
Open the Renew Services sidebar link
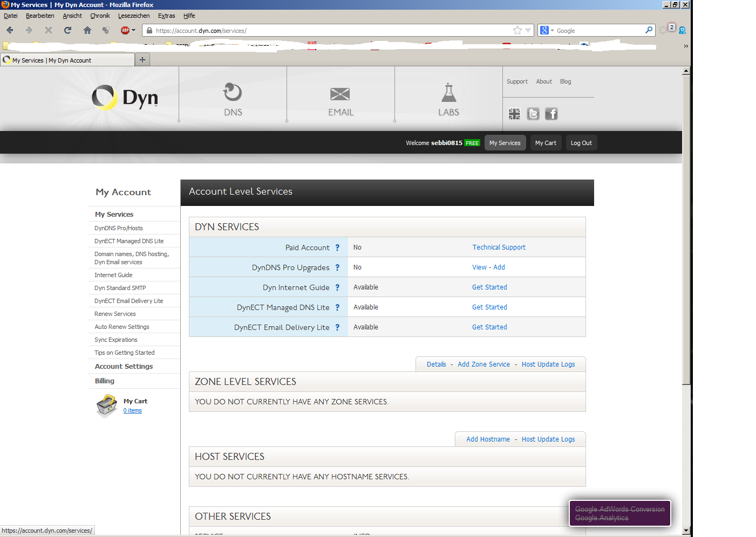point(115,314)
